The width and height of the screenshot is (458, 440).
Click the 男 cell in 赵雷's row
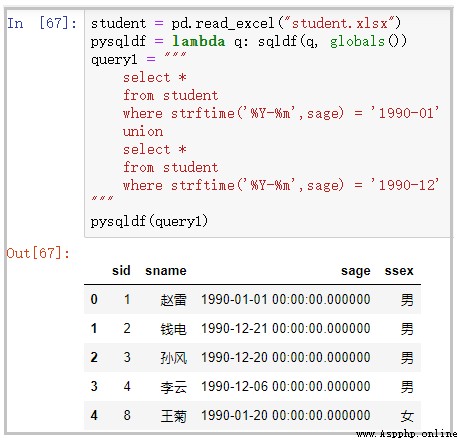tap(407, 300)
